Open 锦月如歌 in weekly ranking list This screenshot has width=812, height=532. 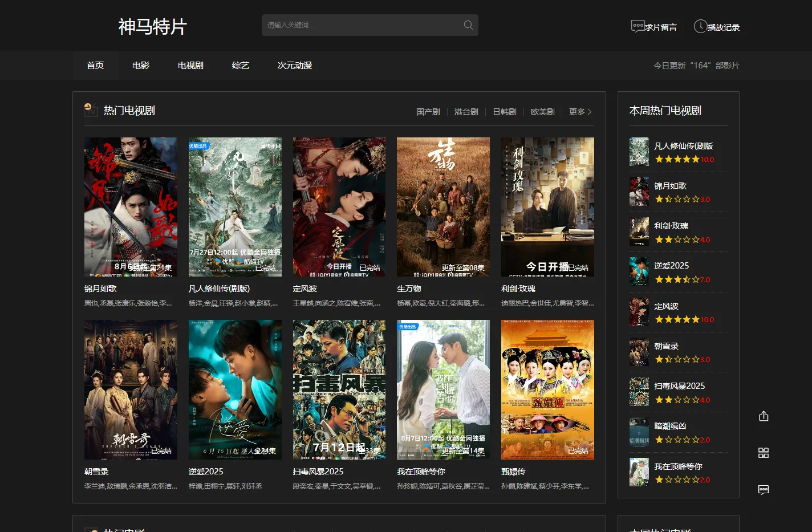tap(670, 186)
